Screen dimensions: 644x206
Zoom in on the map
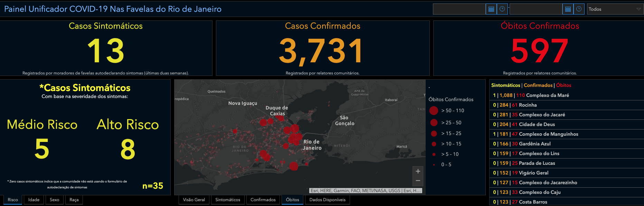[x=418, y=171]
